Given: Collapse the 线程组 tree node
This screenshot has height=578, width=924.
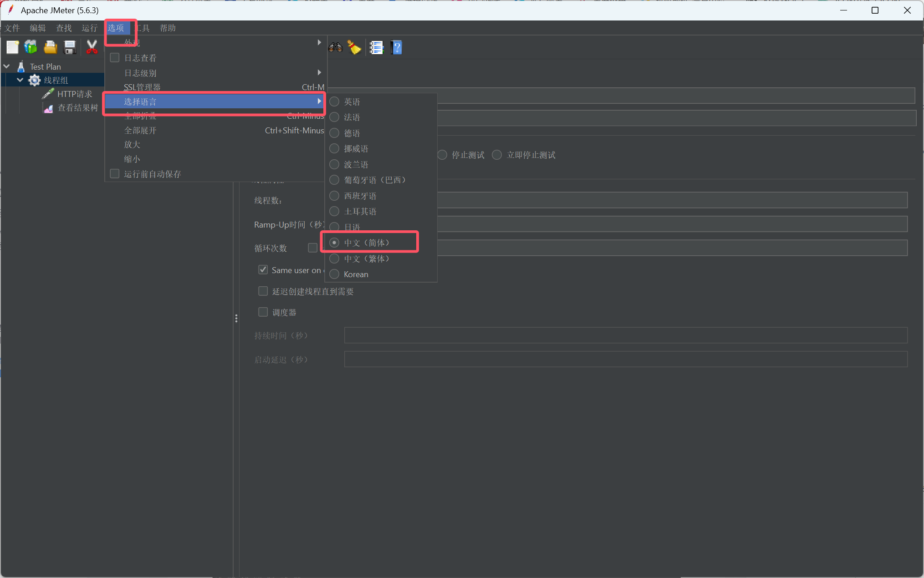Looking at the screenshot, I should click(20, 80).
